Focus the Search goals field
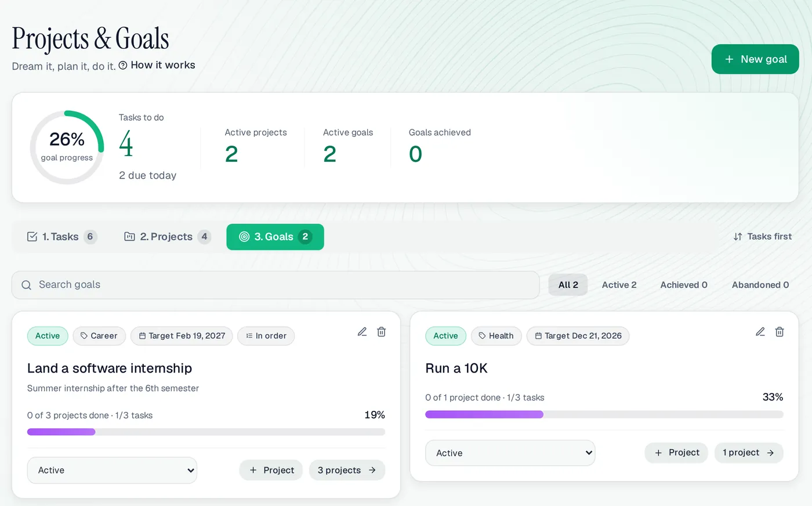This screenshot has width=812, height=506. pyautogui.click(x=275, y=285)
